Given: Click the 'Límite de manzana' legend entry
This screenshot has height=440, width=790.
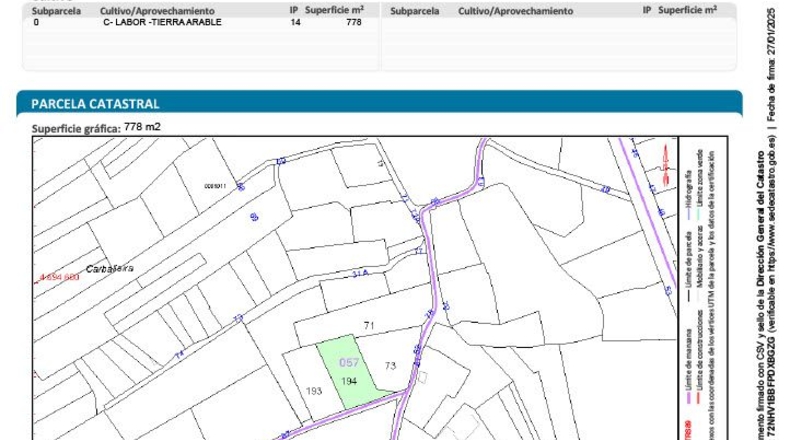Looking at the screenshot, I should [x=688, y=359].
